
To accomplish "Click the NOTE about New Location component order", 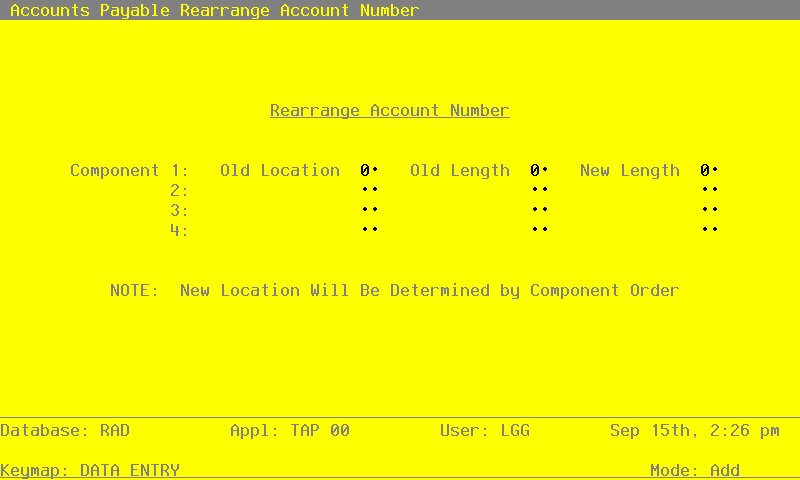I will tap(394, 291).
